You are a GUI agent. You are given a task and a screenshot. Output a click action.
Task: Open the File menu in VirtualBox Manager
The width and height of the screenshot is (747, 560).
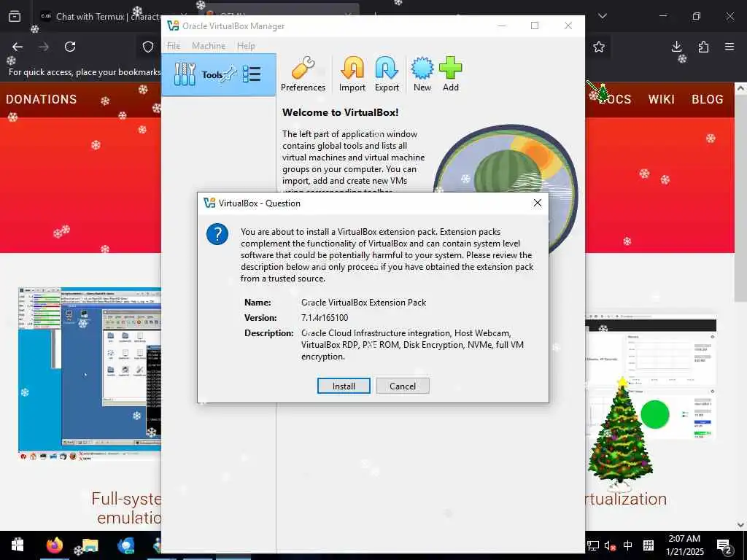[174, 46]
